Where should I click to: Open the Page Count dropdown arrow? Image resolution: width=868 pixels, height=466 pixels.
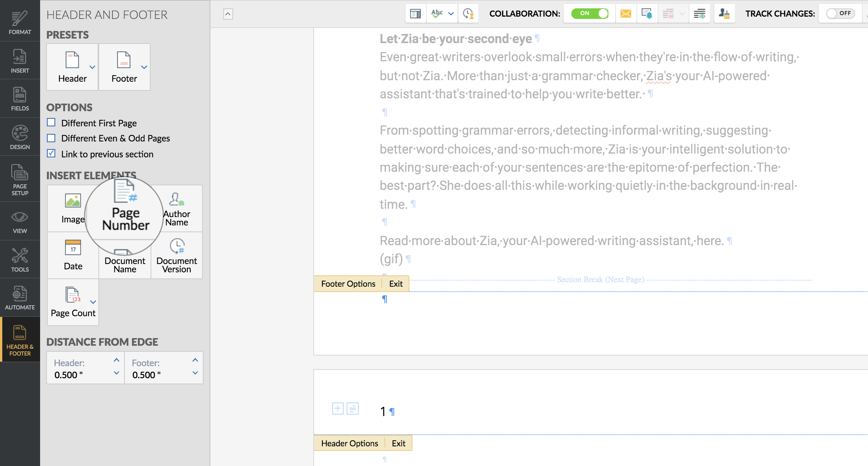pos(93,302)
